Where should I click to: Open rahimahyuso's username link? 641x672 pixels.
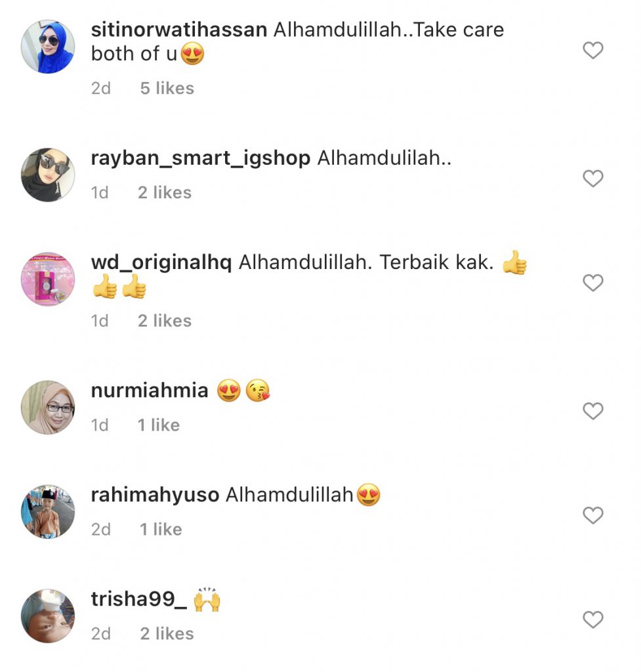(155, 495)
